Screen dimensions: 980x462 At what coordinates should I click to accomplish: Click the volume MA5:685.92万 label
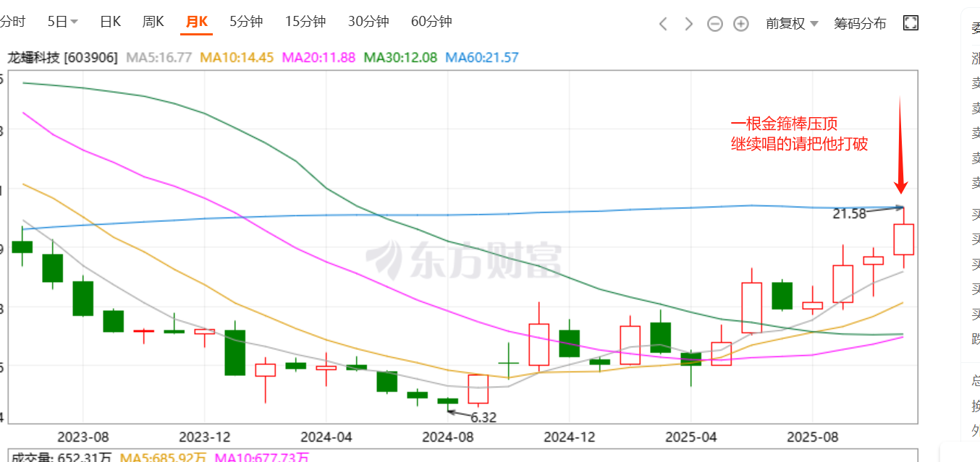pyautogui.click(x=163, y=457)
